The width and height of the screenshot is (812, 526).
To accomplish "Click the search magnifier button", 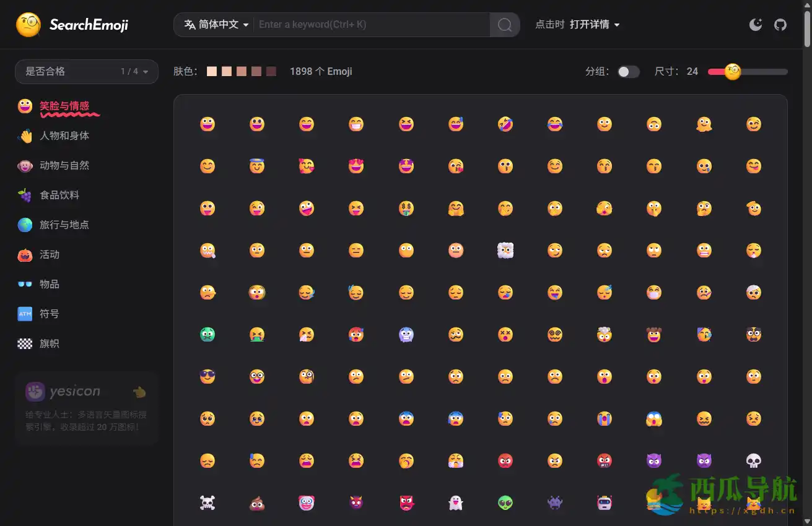I will (x=504, y=25).
